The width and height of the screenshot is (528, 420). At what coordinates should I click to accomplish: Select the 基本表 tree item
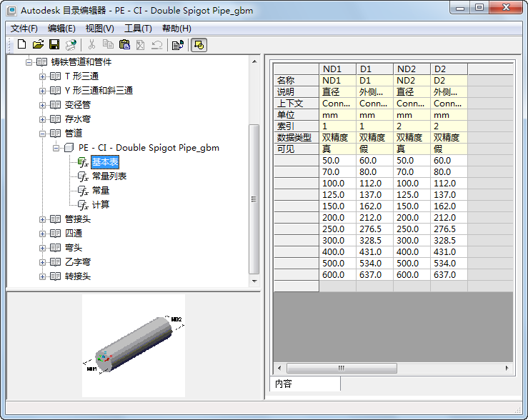click(105, 162)
